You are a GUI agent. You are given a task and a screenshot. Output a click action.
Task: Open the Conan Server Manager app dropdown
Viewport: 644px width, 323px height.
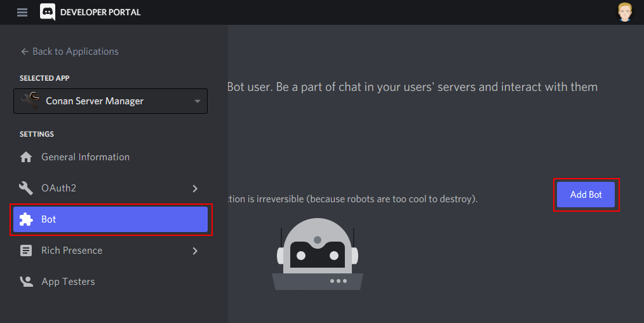111,101
